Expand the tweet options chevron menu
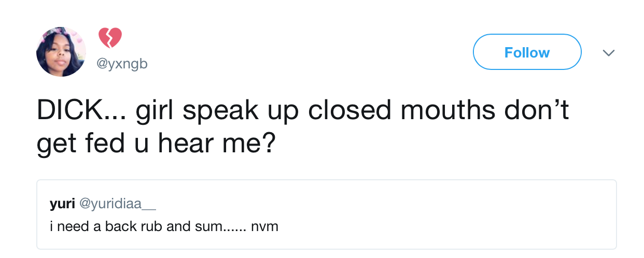 (x=609, y=53)
